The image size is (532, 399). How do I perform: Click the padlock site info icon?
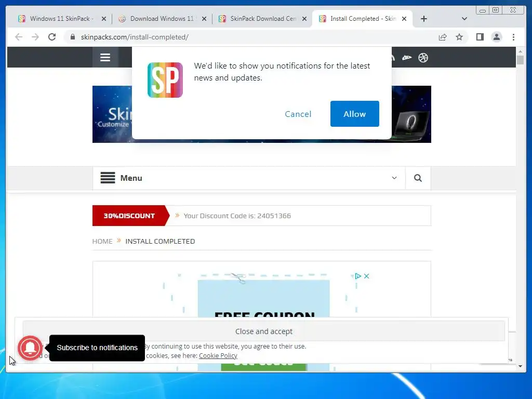(x=73, y=37)
